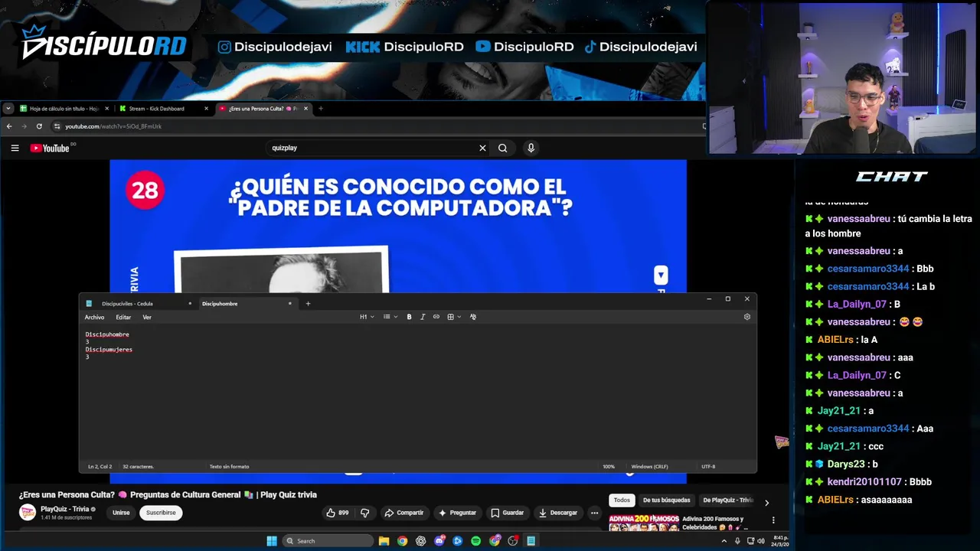Add a new Notepad tab
980x551 pixels.
[x=308, y=304]
